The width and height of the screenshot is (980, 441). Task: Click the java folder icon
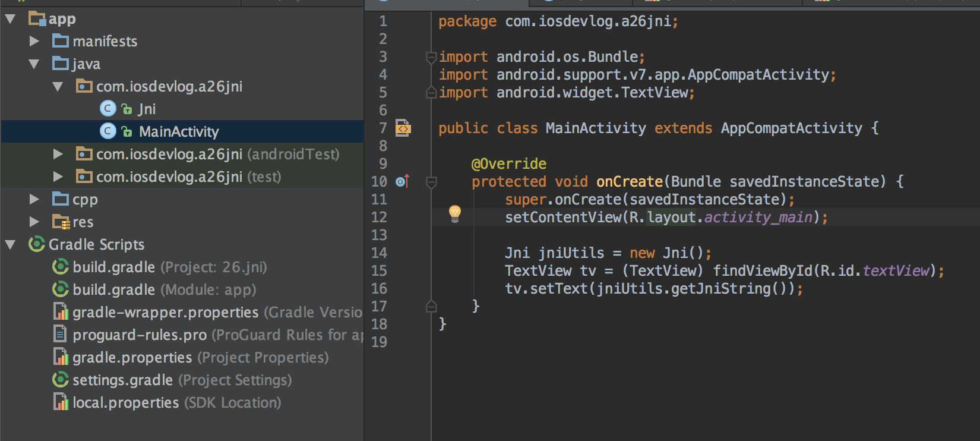61,64
